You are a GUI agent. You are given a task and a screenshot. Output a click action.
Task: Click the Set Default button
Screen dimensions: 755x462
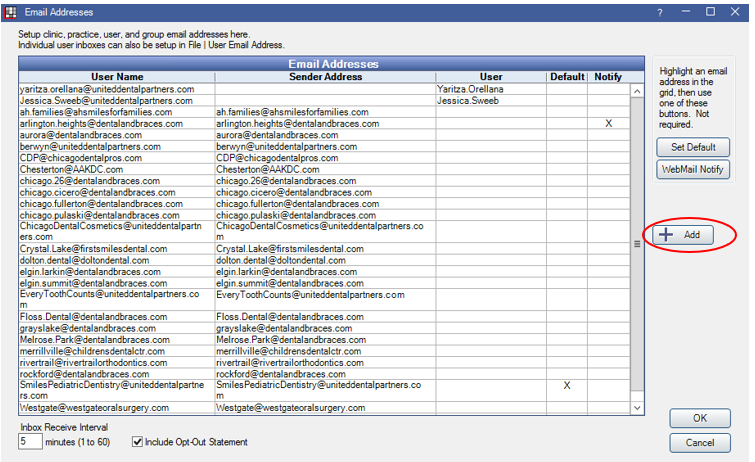[x=693, y=147]
